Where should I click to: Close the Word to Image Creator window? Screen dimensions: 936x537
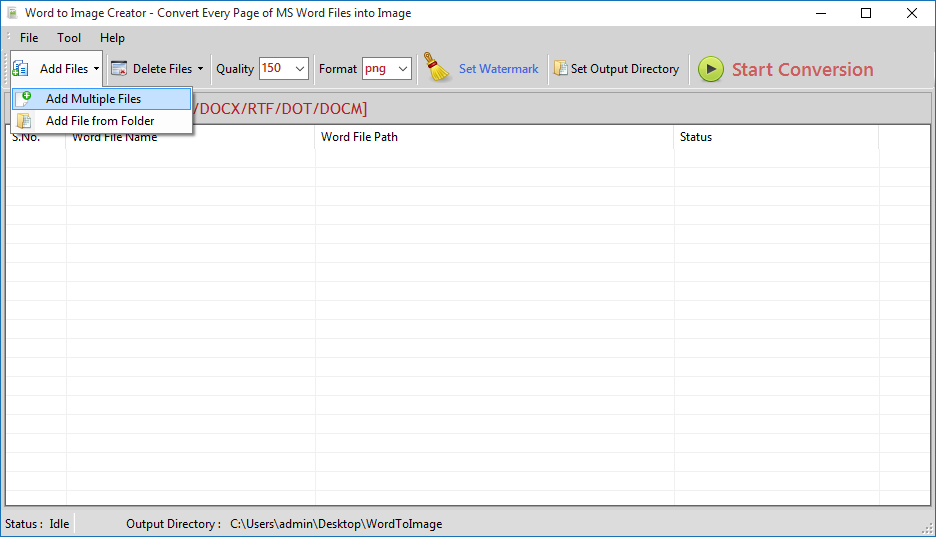(x=912, y=13)
